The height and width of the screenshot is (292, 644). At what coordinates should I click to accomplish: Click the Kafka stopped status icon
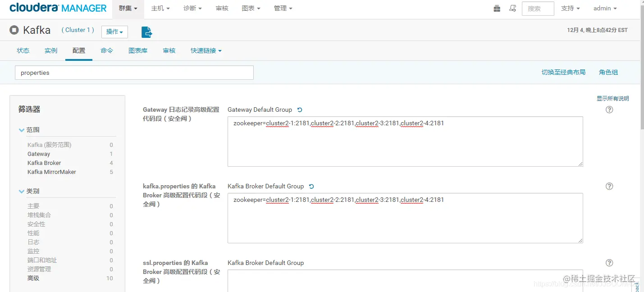(14, 30)
